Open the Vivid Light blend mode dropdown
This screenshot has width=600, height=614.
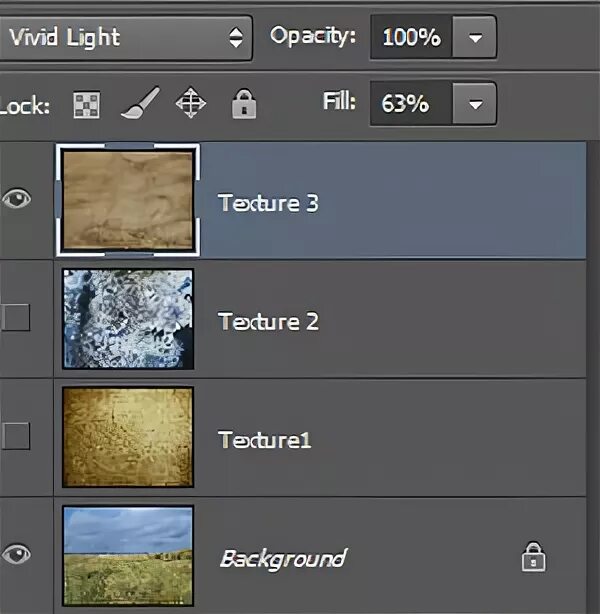(x=125, y=38)
